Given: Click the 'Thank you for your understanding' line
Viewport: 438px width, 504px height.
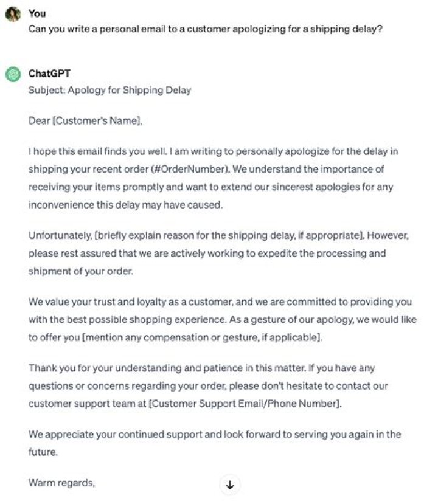Looking at the screenshot, I should click(201, 368).
